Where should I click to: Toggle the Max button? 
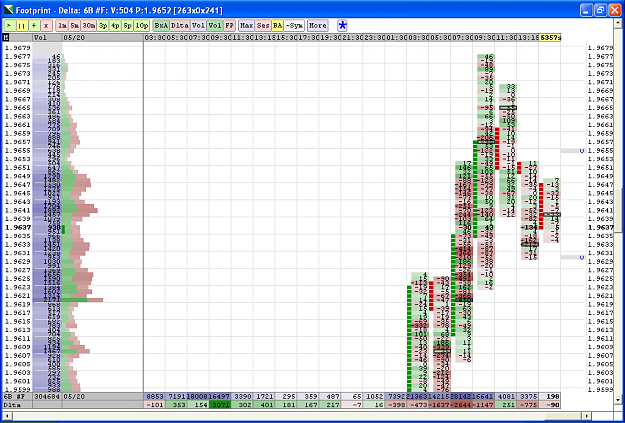pos(246,26)
